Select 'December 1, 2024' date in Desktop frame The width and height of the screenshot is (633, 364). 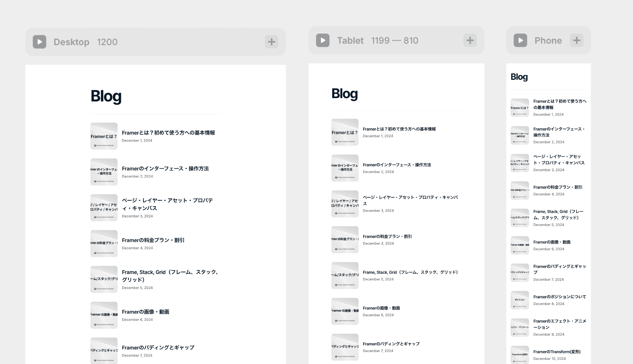[x=137, y=141]
